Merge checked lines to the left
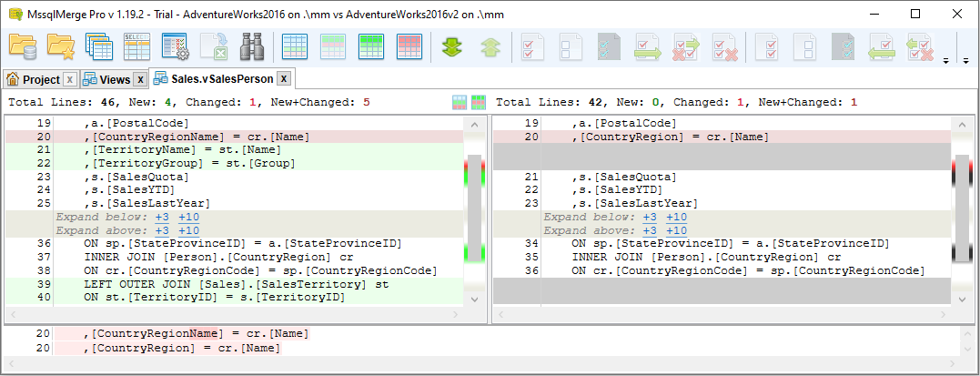980x376 pixels. tap(881, 47)
